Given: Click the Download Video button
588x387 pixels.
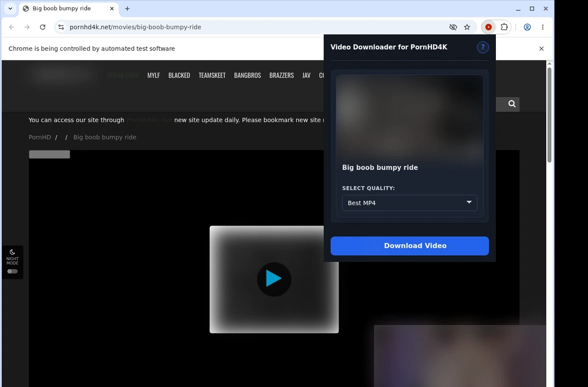Looking at the screenshot, I should tap(410, 246).
